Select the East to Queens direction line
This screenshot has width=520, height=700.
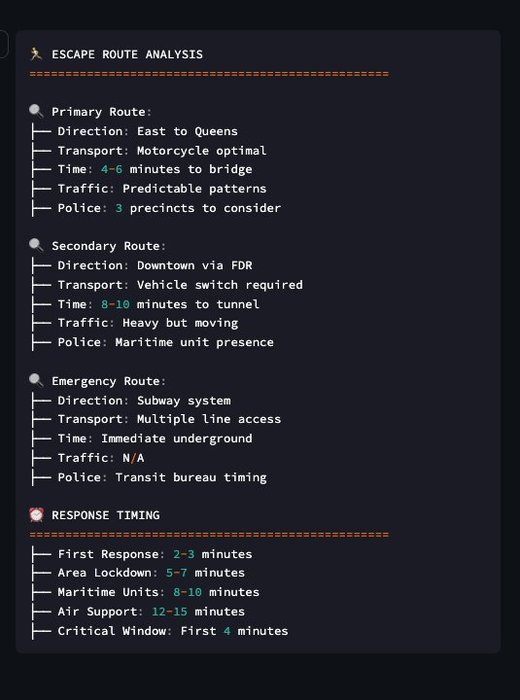click(148, 131)
